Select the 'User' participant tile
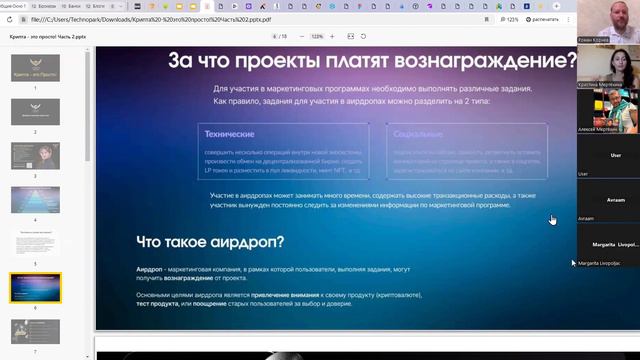 point(609,156)
